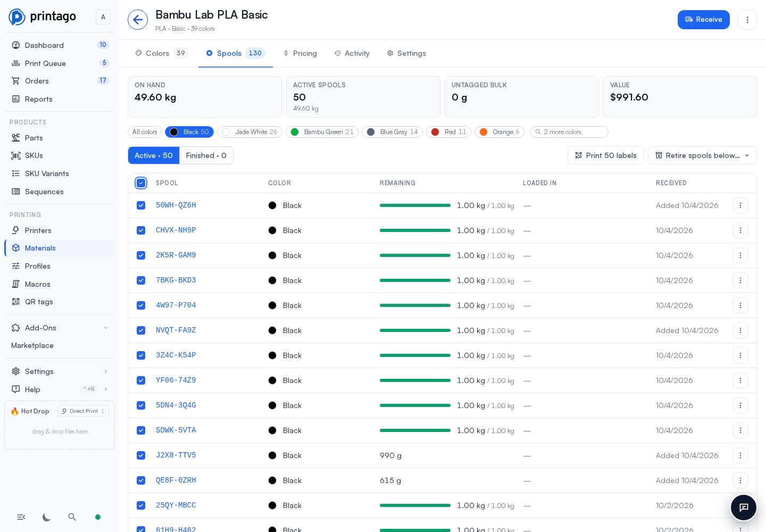766x532 pixels.
Task: Open row actions for spool 50WH-QZ6H
Action: [740, 205]
